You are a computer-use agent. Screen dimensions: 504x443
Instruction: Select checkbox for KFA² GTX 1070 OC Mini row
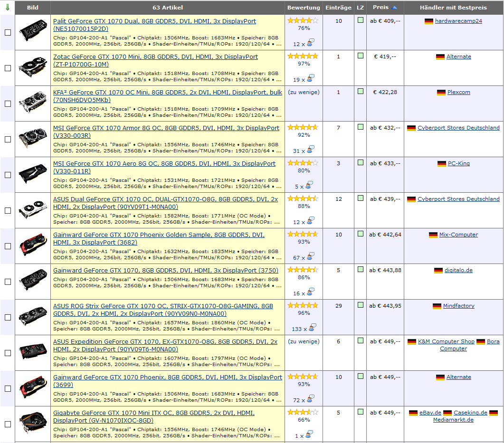8,104
